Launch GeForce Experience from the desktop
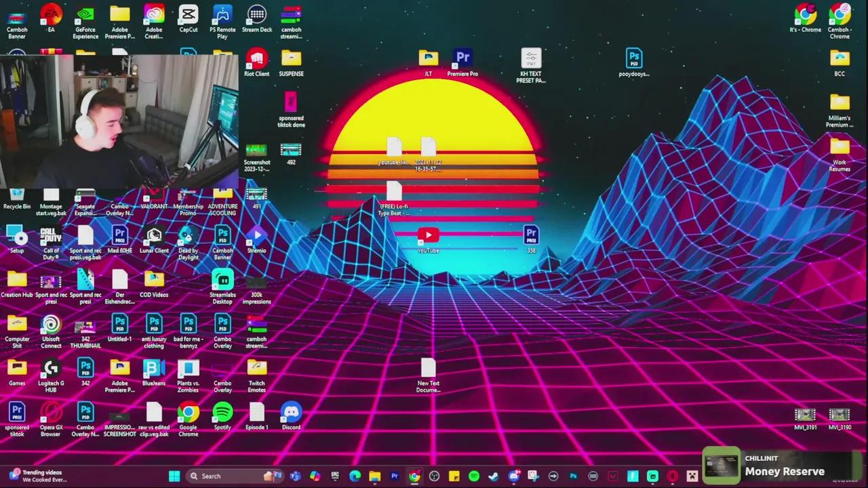Viewport: 868px width, 488px height. pos(85,22)
